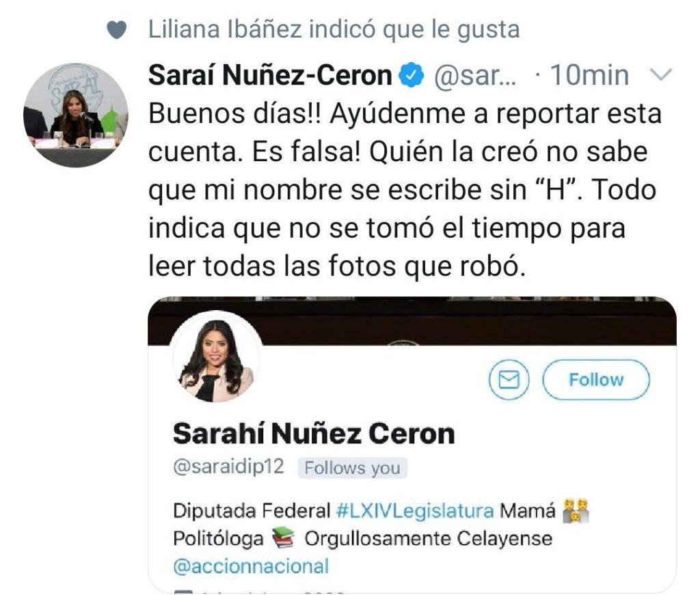
Task: Click the blue verified badge
Action: 411,74
